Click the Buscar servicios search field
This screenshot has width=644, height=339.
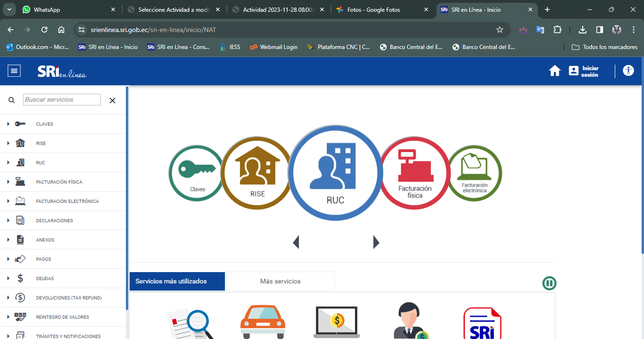pyautogui.click(x=62, y=100)
